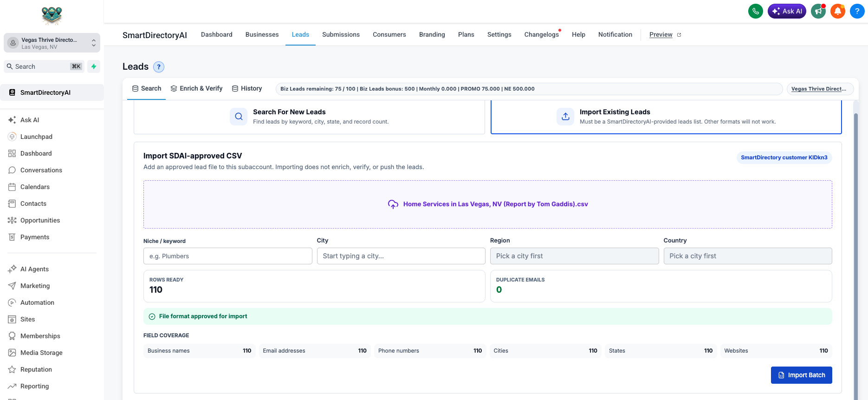
Task: Click the magnifier icon on Search For New Leads
Action: 239,117
